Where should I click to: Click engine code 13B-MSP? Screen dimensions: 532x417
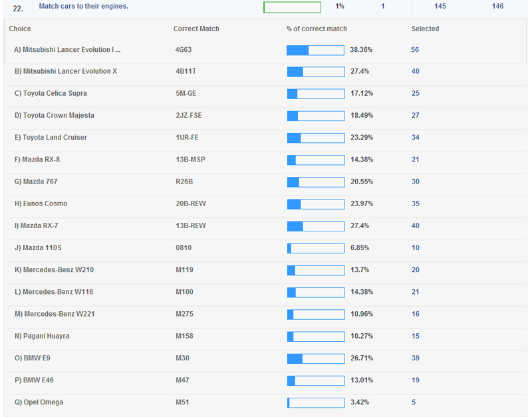(x=190, y=160)
